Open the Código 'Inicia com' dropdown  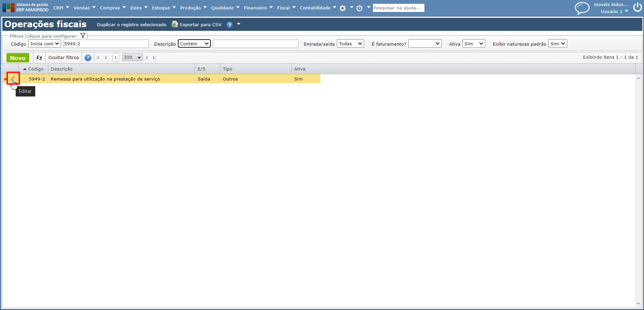(x=45, y=44)
